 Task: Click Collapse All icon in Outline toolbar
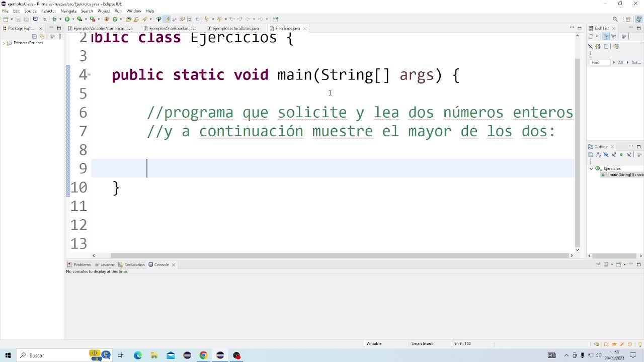(591, 154)
